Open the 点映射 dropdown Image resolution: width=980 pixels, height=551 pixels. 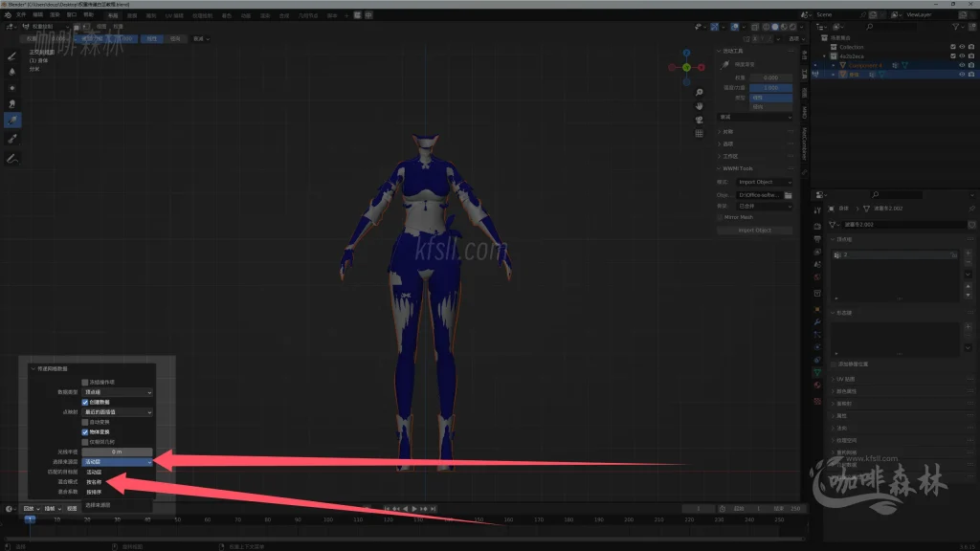(118, 412)
